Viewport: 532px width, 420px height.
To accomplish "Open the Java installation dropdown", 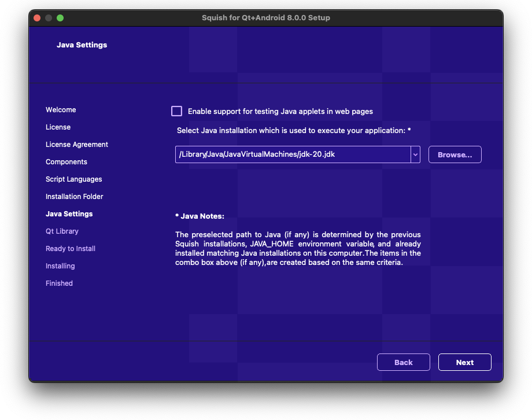I will (415, 154).
